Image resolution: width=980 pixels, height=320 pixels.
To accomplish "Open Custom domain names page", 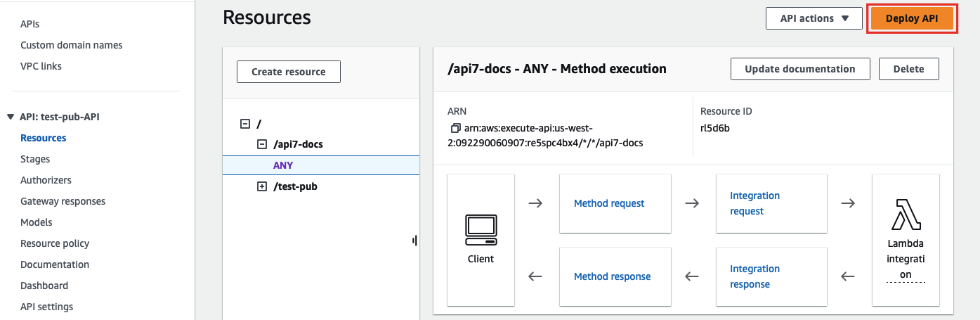I will pyautogui.click(x=72, y=45).
